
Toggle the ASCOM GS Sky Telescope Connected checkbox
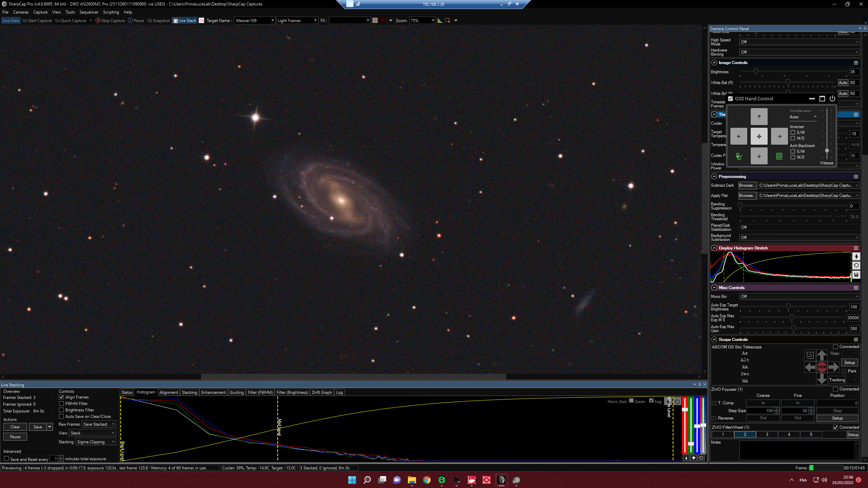[x=835, y=347]
